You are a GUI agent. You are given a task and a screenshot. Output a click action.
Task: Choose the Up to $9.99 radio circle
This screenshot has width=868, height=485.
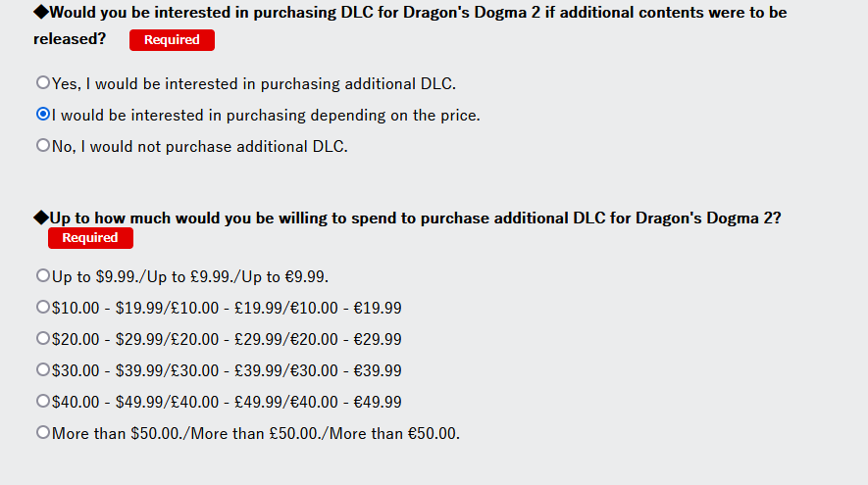point(42,275)
